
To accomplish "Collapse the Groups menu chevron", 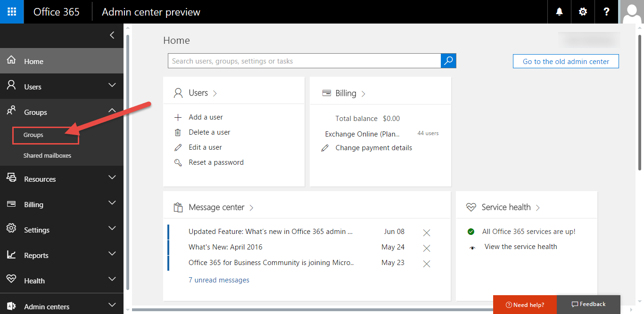I will pyautogui.click(x=112, y=111).
